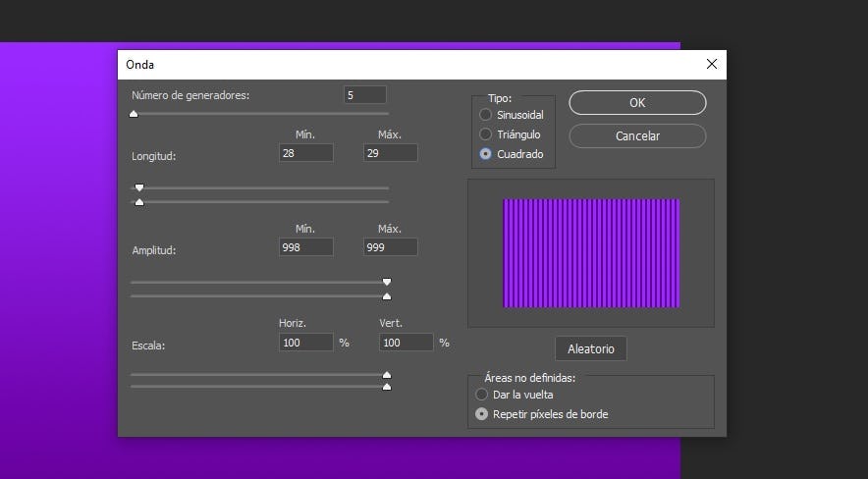Click the Escala Horiz. percentage field

coord(305,343)
